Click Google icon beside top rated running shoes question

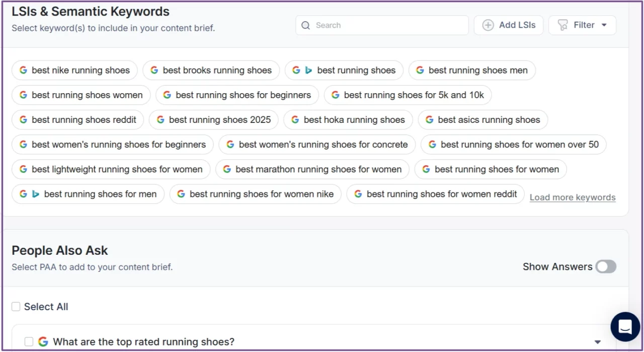point(43,342)
